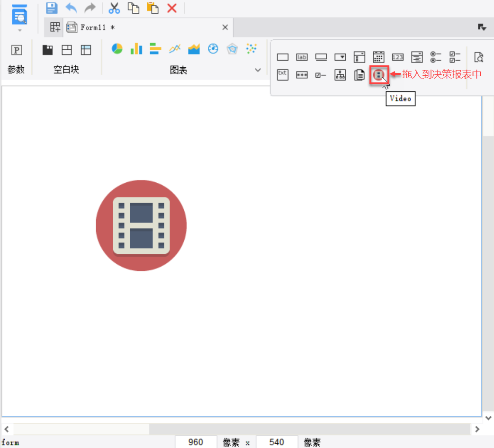Select the single checkbox widget

tap(320, 75)
